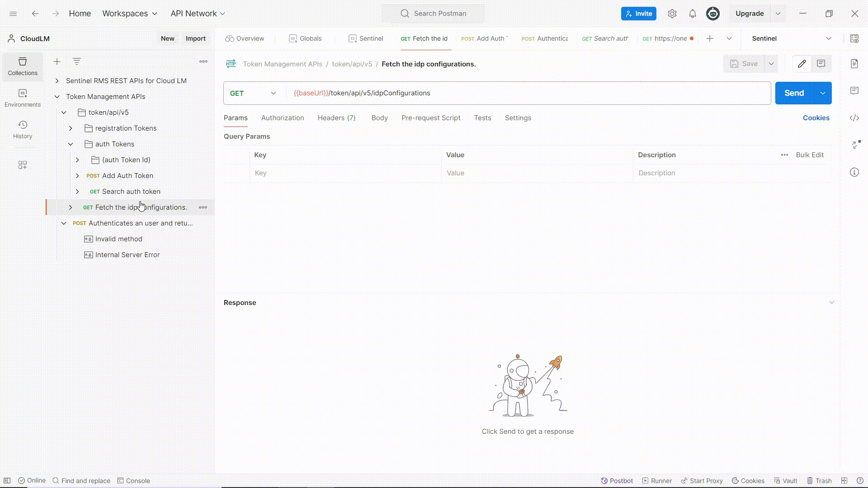Open the request Settings tab
Viewport: 868px width, 488px height.
tap(518, 118)
